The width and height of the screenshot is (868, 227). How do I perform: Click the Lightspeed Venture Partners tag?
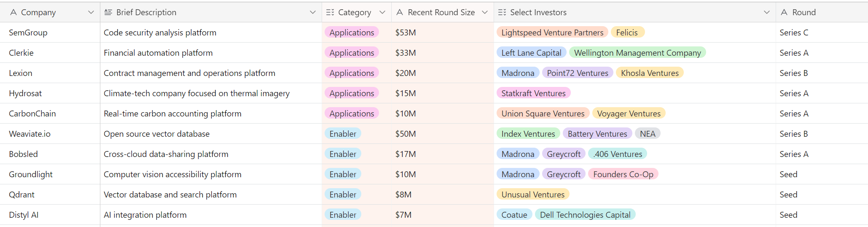(x=552, y=32)
